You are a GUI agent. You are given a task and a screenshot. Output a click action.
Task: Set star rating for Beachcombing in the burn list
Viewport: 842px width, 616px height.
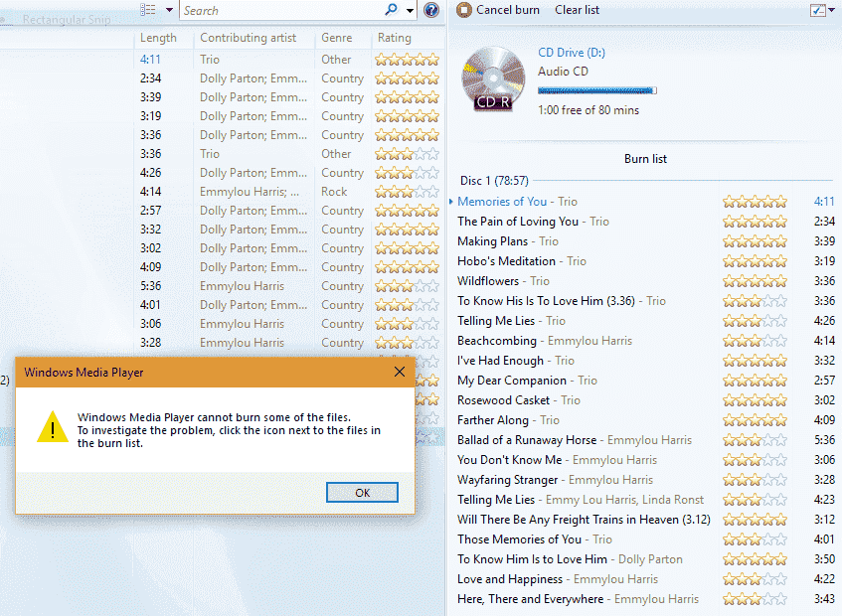[755, 341]
